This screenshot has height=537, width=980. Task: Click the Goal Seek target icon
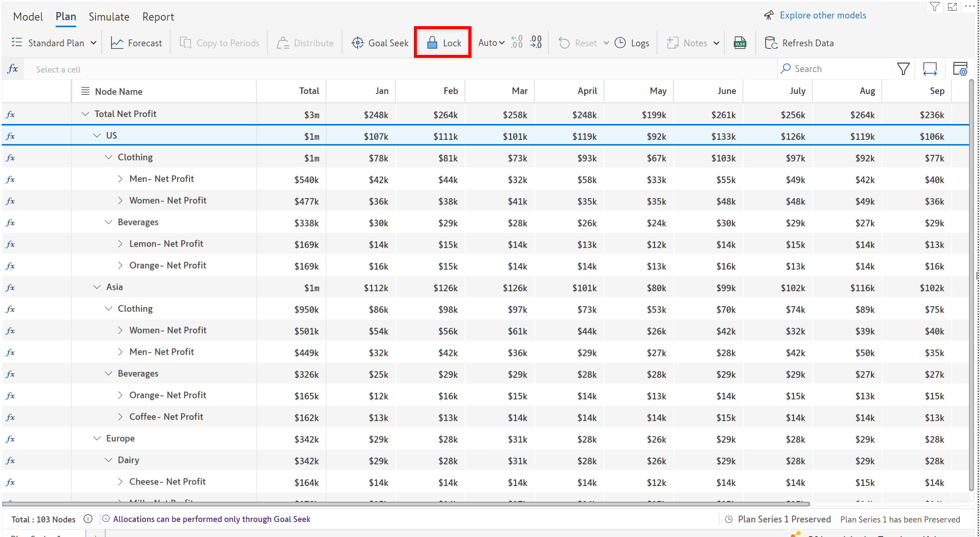pos(357,43)
